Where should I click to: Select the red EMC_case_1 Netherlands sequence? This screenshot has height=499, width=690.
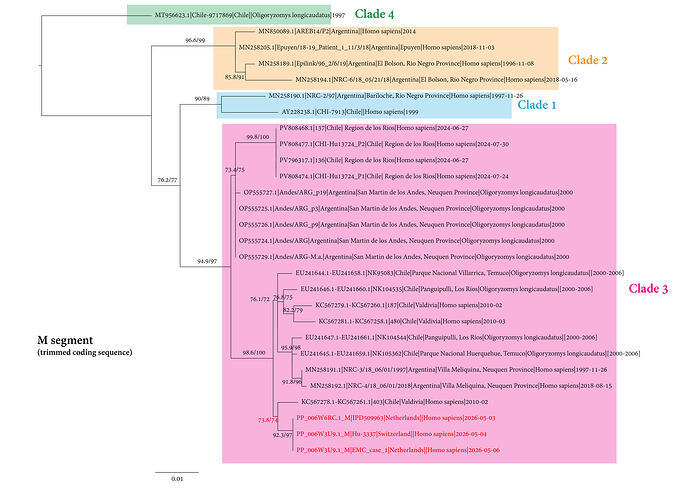pyautogui.click(x=398, y=450)
